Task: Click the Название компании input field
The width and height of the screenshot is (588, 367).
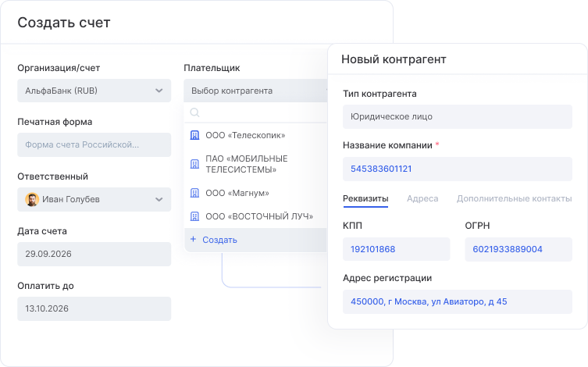Action: [457, 169]
